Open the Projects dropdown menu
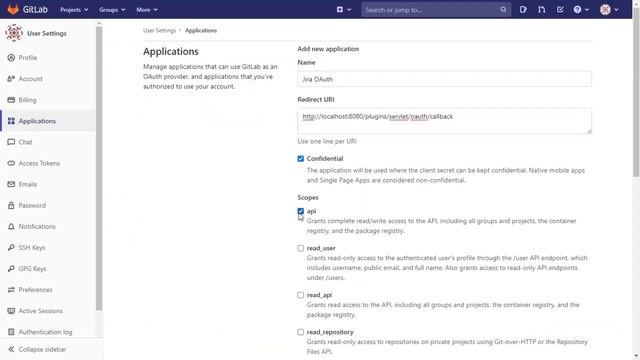The height and width of the screenshot is (360, 640). point(74,10)
